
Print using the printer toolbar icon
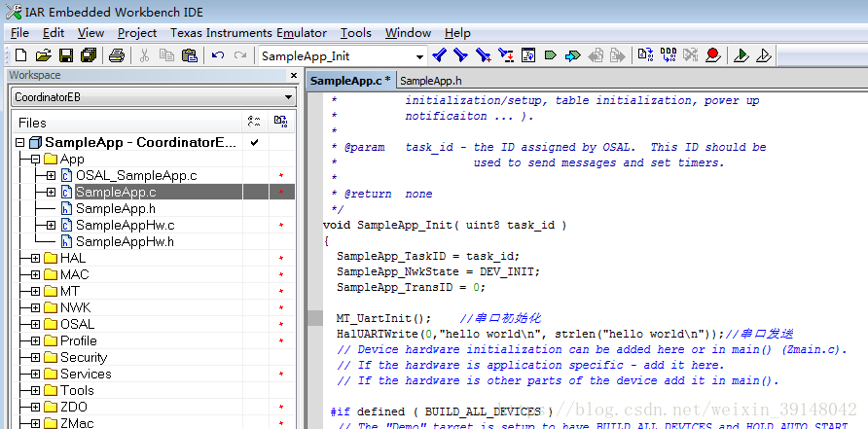click(116, 55)
